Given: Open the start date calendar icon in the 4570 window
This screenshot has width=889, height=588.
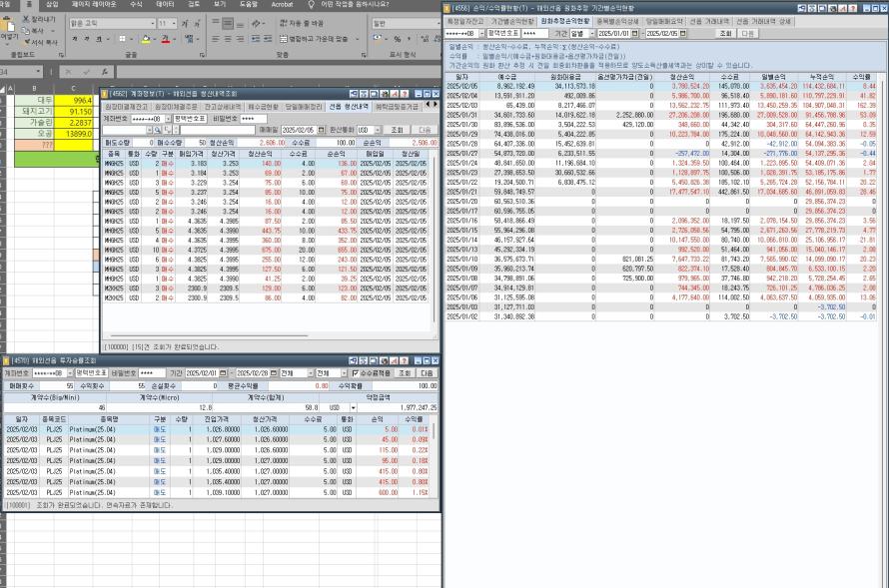Looking at the screenshot, I should point(224,373).
